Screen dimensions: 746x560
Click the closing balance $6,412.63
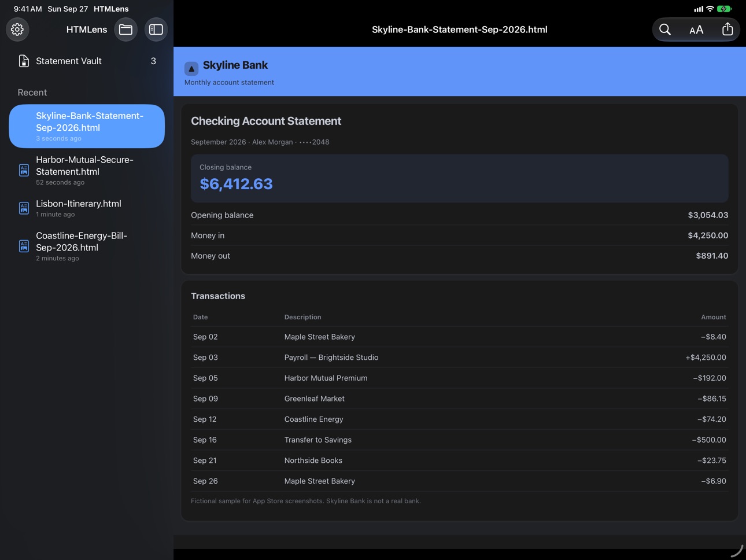[236, 184]
